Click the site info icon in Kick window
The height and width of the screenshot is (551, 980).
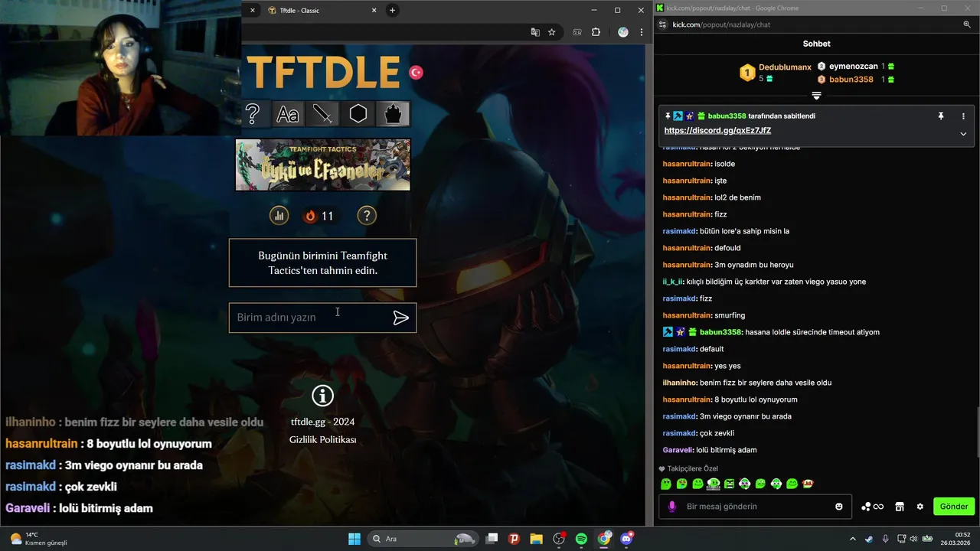click(x=662, y=24)
